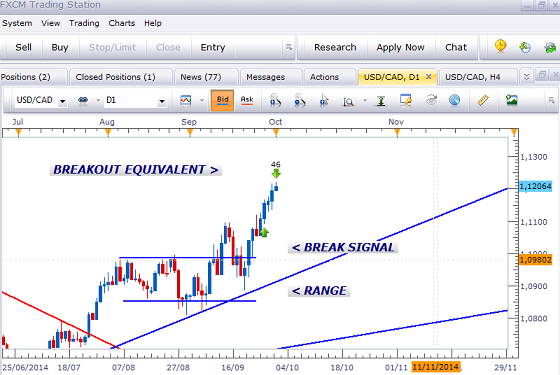The image size is (560, 375).
Task: Click the lower range horizontal blue line
Action: click(189, 301)
